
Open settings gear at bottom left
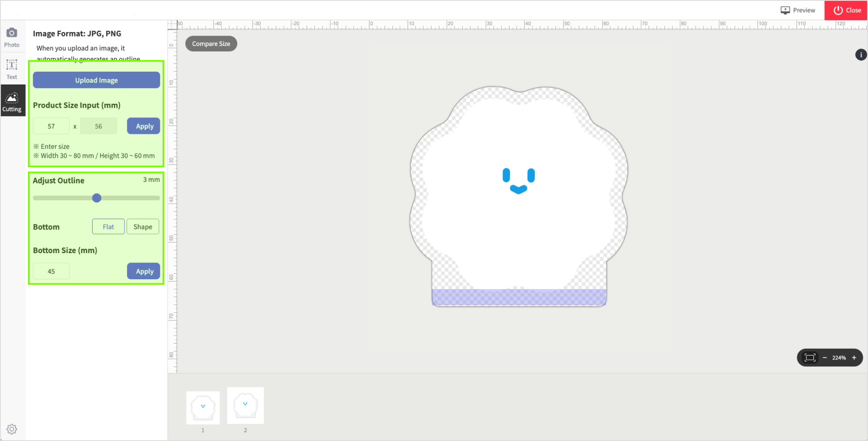point(12,429)
